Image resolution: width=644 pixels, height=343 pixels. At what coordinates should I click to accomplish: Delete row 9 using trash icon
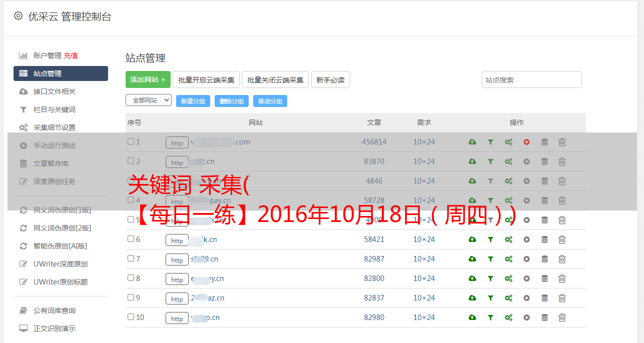click(x=562, y=298)
